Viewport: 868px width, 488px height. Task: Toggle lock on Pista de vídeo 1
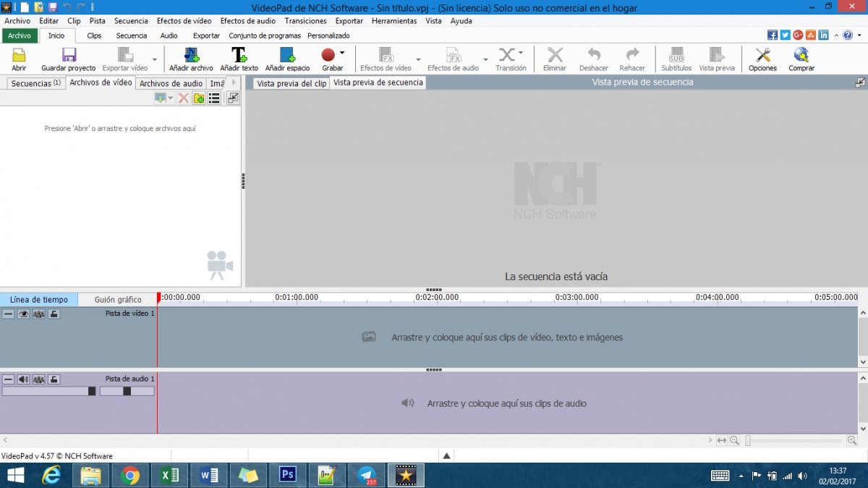[54, 314]
